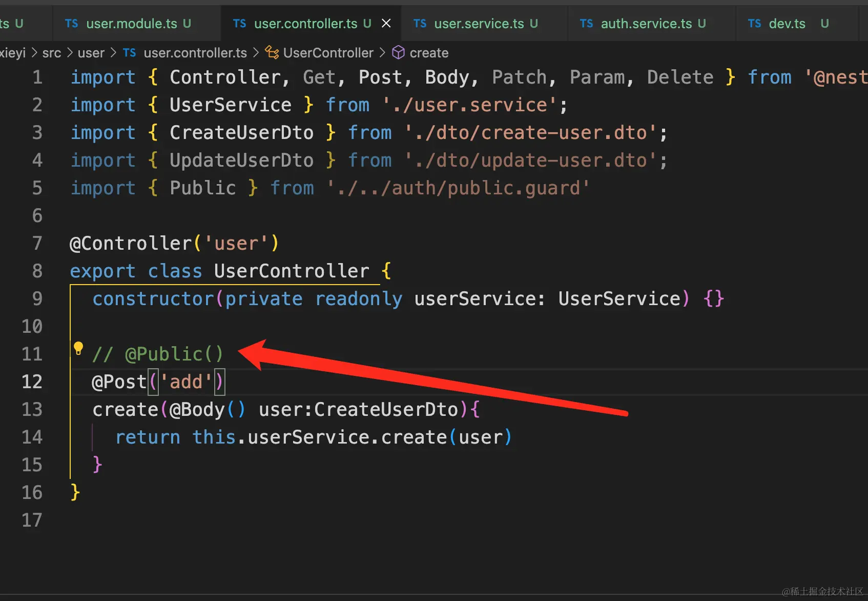The height and width of the screenshot is (601, 868).
Task: Click the unused Delete import on line 1
Action: (680, 77)
